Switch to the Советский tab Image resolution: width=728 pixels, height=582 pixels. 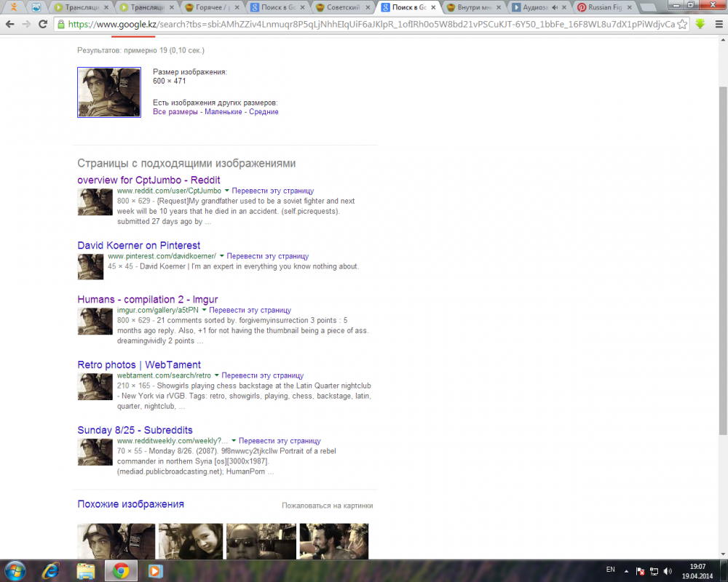pos(344,8)
